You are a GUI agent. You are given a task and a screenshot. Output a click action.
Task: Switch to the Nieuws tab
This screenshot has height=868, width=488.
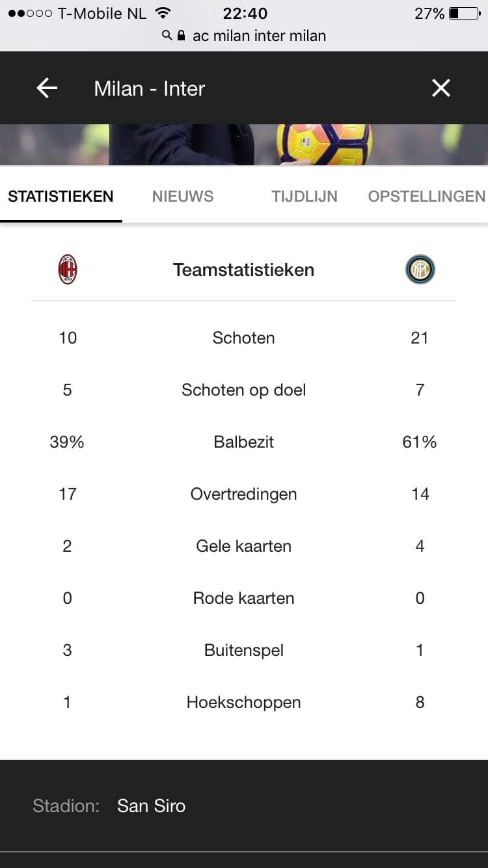(x=183, y=197)
